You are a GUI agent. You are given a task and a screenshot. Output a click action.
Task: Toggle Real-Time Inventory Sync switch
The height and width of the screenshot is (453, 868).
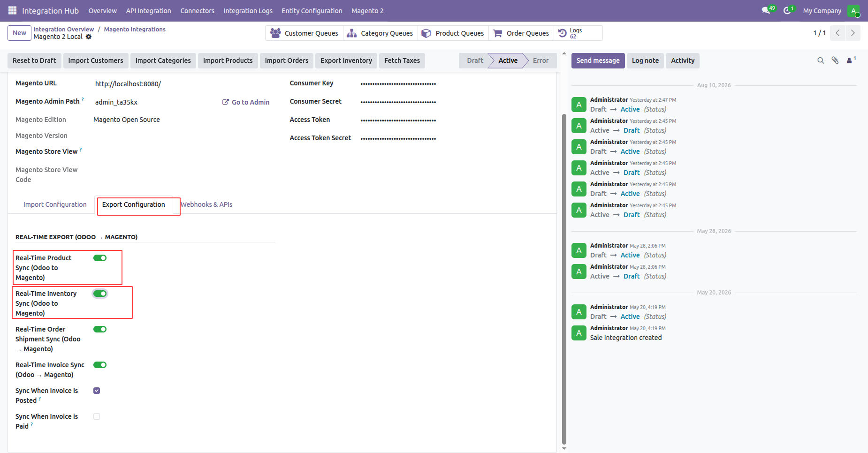(100, 294)
